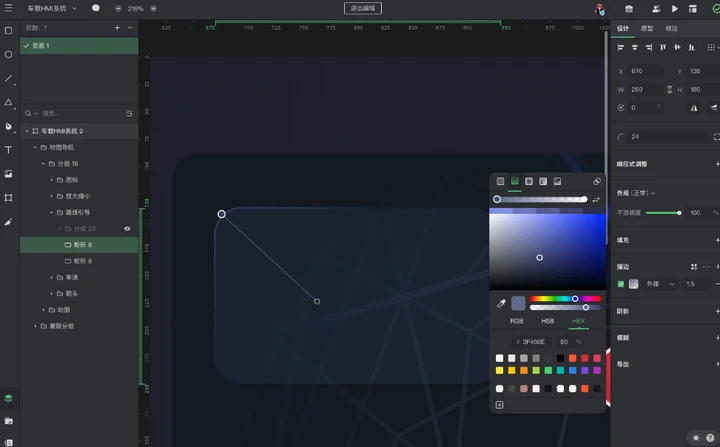
Task: Toggle the stroke enabled checkbox
Action: click(621, 284)
